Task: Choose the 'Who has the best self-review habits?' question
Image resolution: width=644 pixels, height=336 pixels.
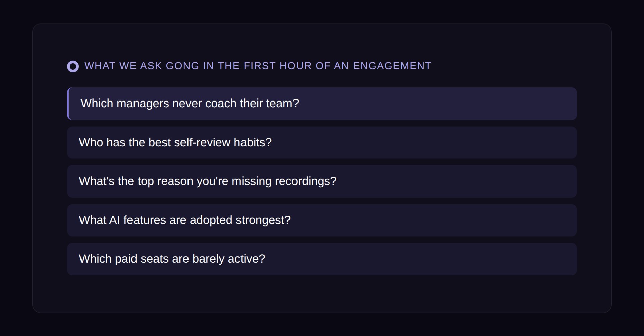Action: click(175, 143)
